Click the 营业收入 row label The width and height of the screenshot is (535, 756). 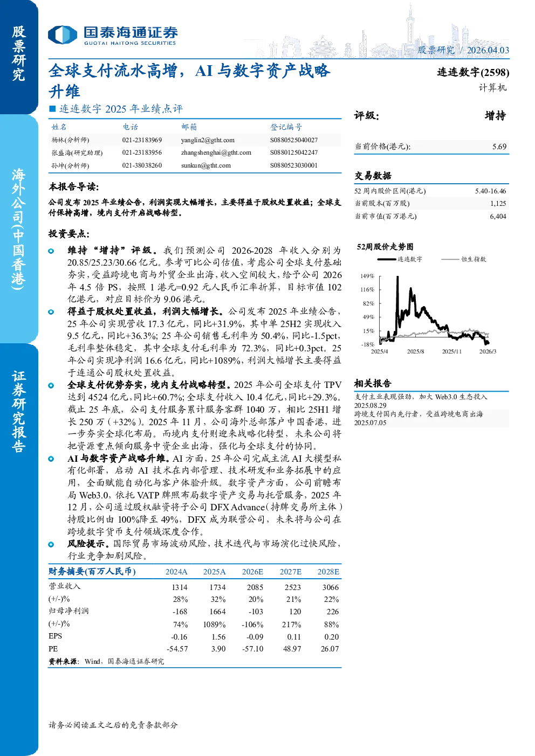click(x=64, y=586)
